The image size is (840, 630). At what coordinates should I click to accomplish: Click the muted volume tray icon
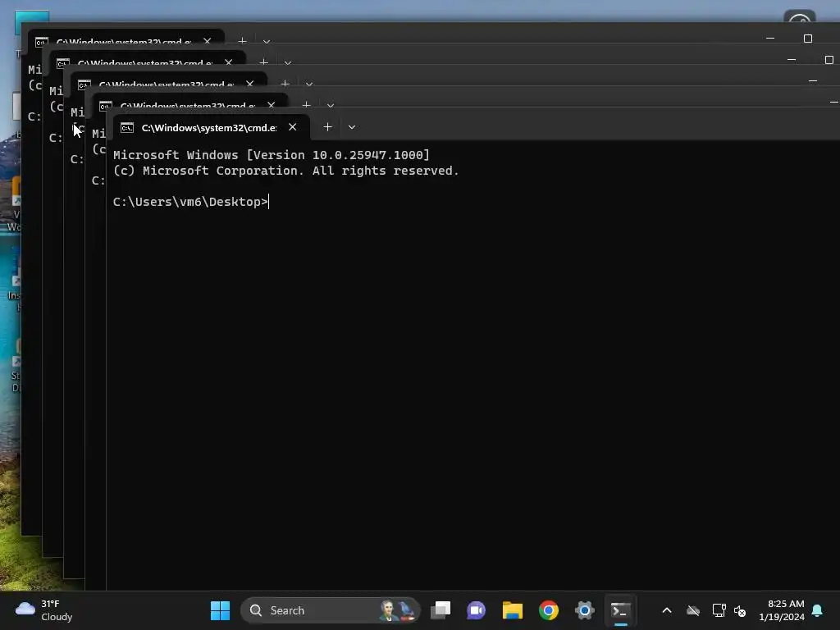740,610
